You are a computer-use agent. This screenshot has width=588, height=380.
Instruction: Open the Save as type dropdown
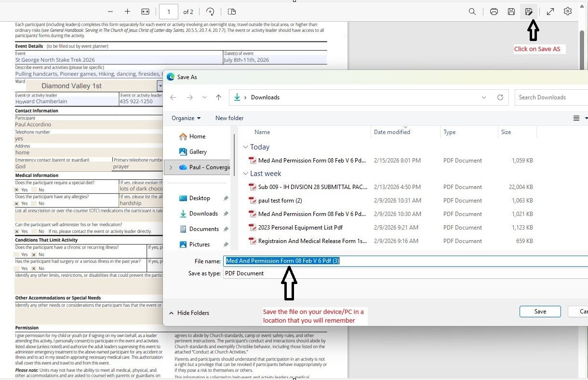coord(405,273)
